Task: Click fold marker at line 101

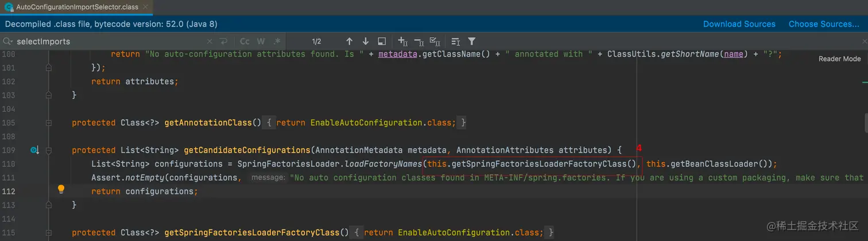Action: [49, 68]
